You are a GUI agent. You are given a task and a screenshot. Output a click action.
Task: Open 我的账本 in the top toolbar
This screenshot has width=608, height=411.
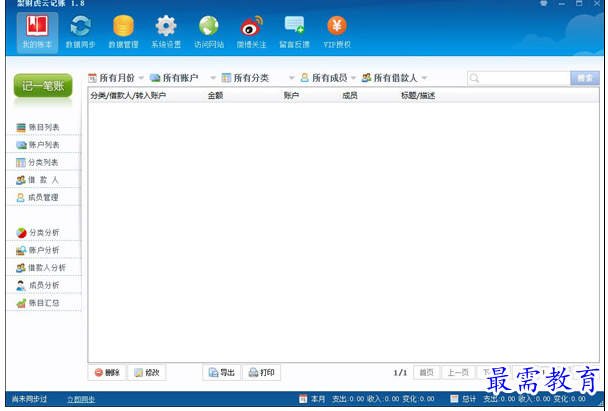[37, 33]
